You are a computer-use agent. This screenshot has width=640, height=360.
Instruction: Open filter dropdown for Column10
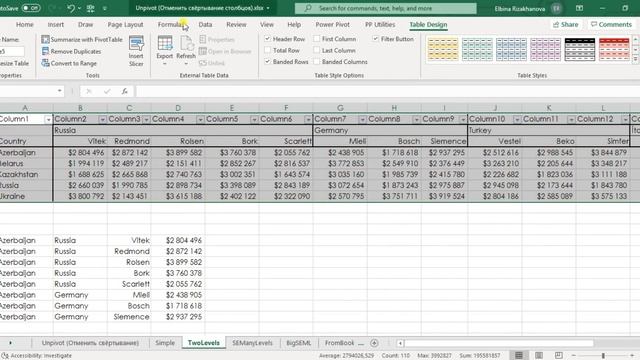[x=517, y=119]
